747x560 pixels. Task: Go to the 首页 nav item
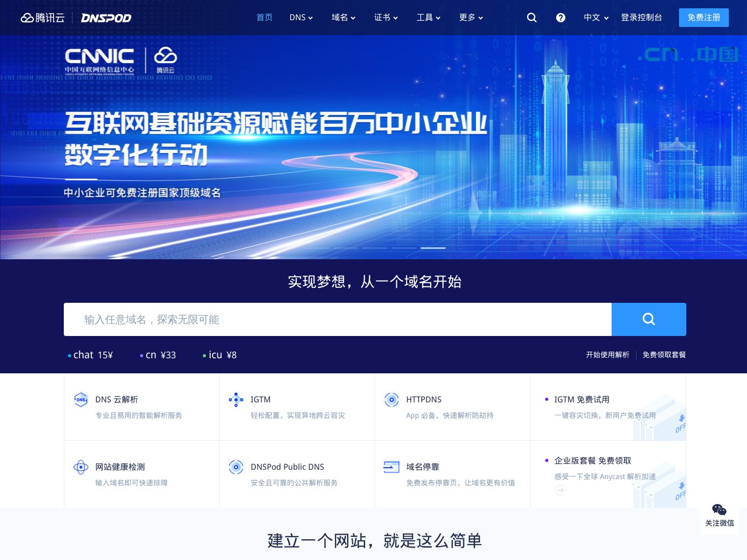(x=265, y=18)
